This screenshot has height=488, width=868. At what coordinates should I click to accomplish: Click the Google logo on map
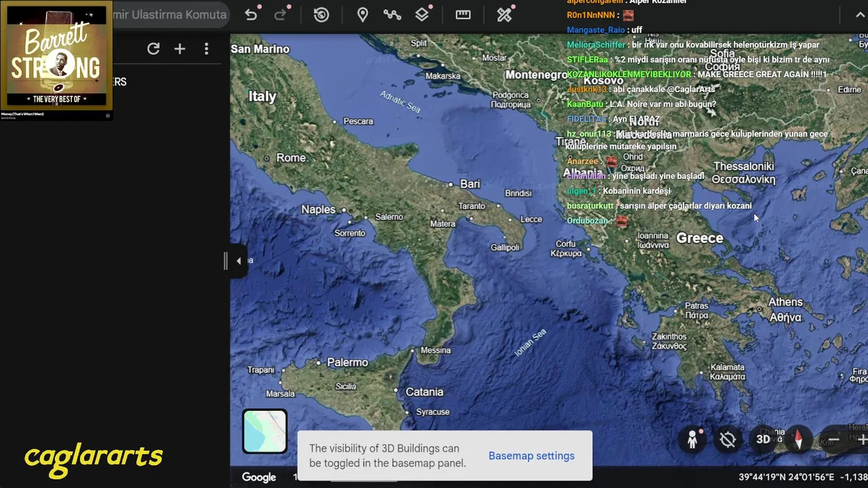pyautogui.click(x=259, y=477)
